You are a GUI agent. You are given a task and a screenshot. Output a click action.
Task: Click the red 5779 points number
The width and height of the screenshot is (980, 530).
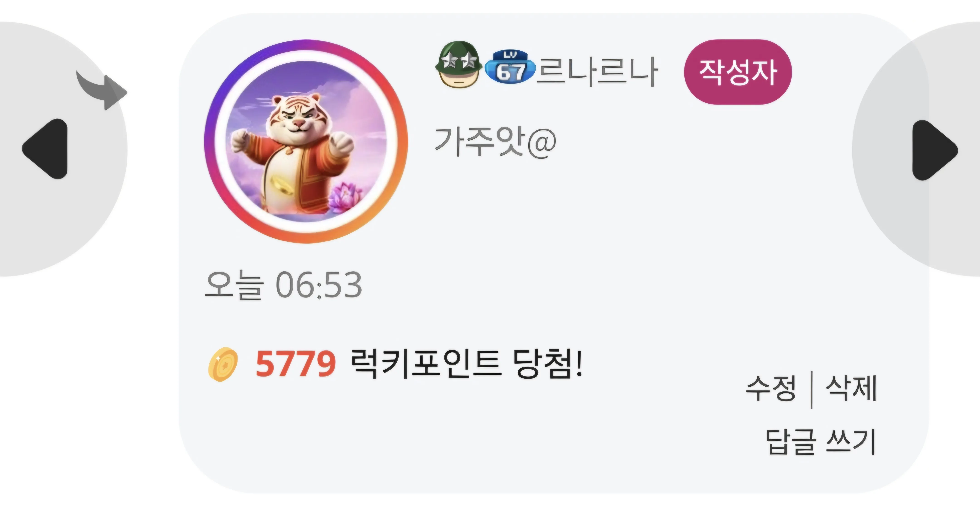(296, 364)
